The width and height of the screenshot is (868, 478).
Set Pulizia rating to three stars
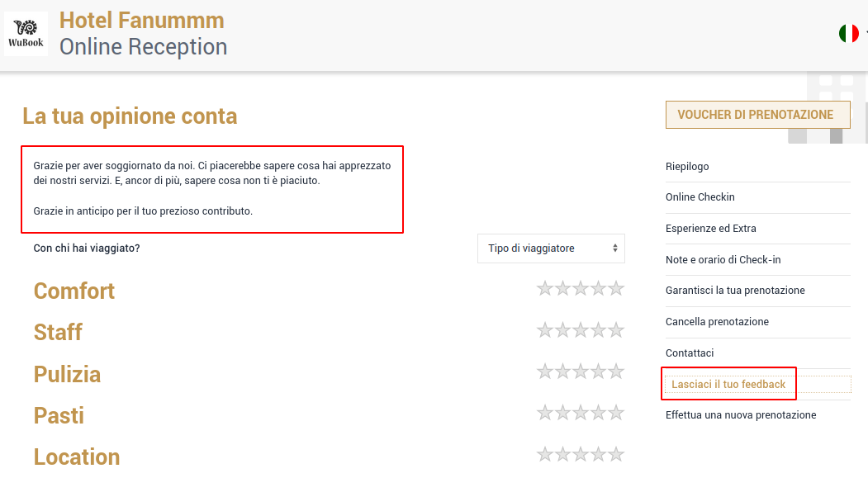point(581,372)
